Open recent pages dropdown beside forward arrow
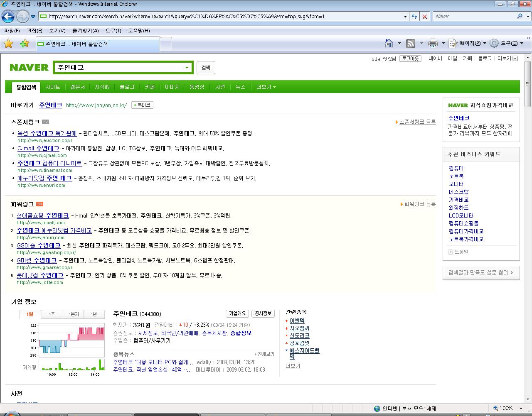The width and height of the screenshot is (532, 416). click(x=33, y=17)
